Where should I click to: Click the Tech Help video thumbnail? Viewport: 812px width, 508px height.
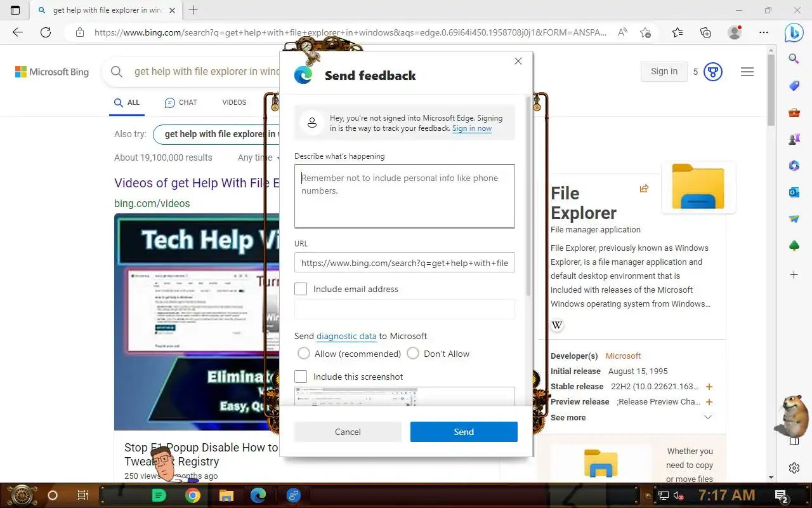(x=197, y=322)
